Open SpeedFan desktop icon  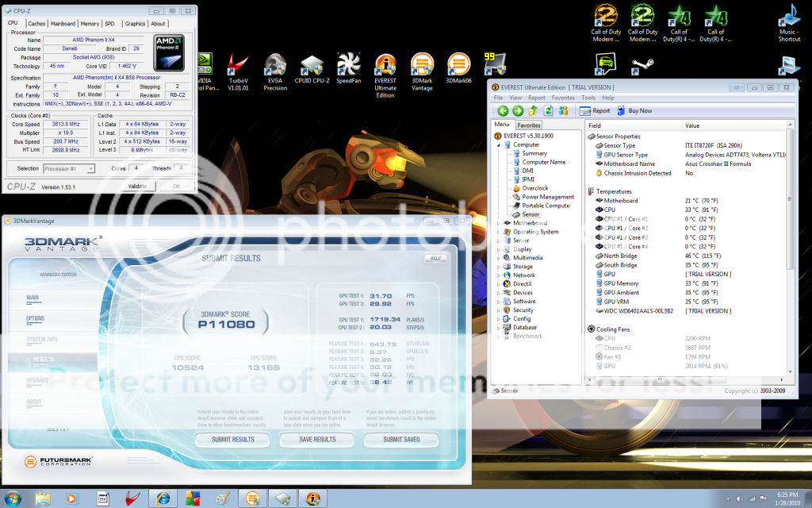point(349,70)
